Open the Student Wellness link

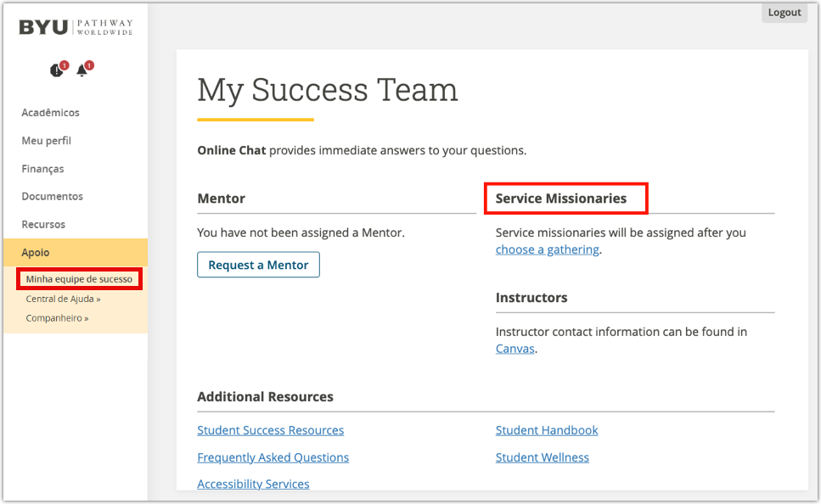(x=542, y=457)
